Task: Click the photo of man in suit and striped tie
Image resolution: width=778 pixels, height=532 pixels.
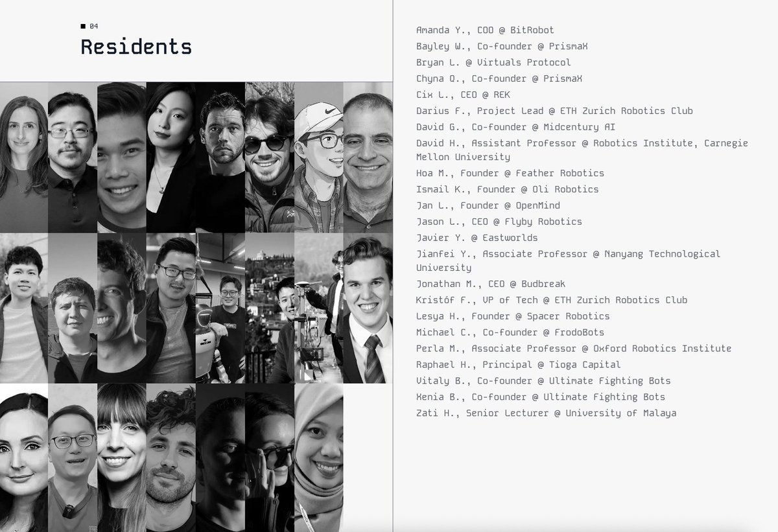Action: pyautogui.click(x=368, y=308)
